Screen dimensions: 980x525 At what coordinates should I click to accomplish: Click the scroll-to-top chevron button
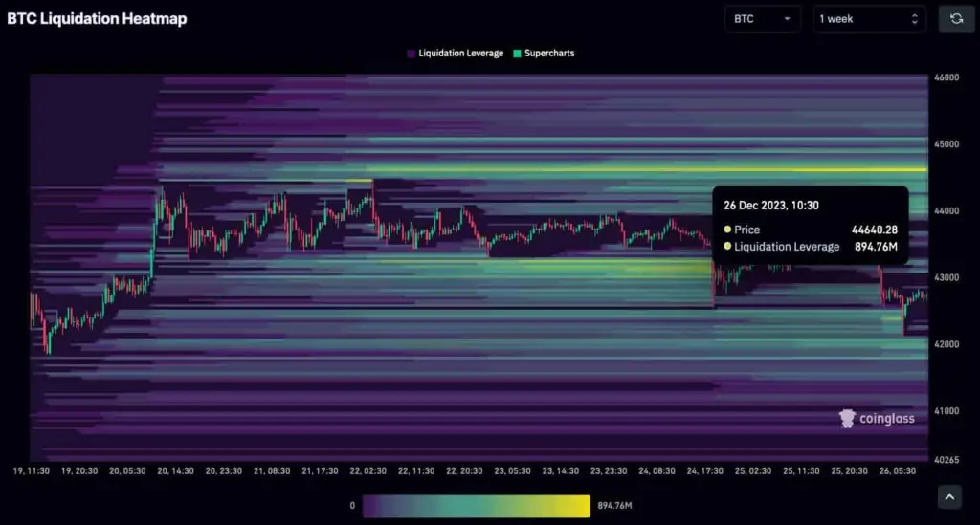949,497
